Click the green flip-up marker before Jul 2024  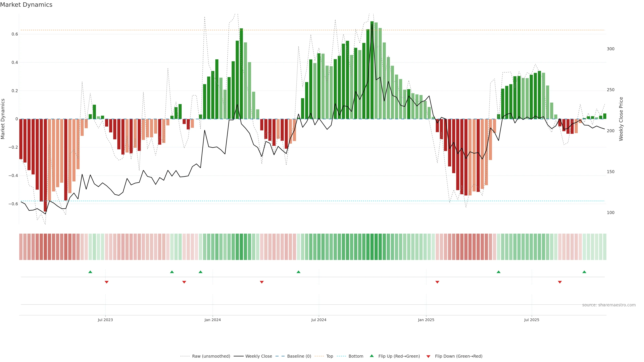coord(298,272)
